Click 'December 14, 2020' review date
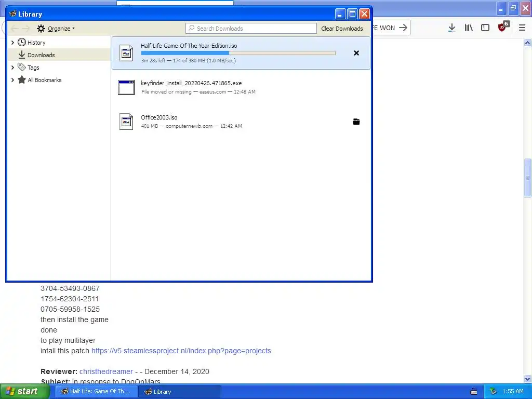Image resolution: width=532 pixels, height=399 pixels. [x=177, y=371]
